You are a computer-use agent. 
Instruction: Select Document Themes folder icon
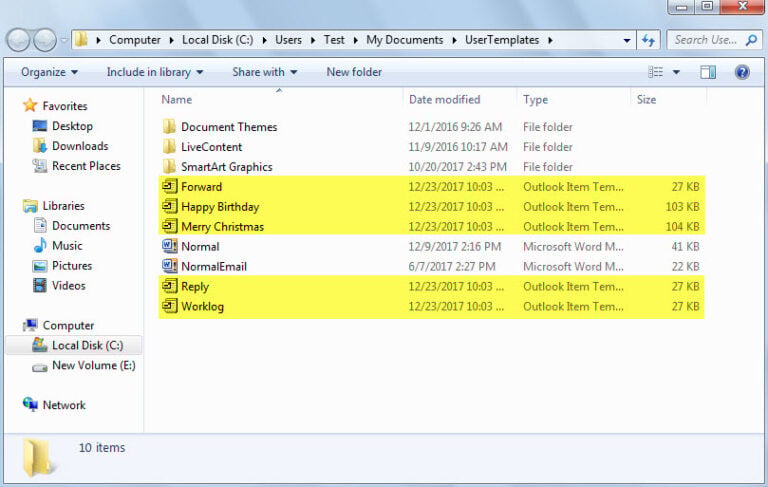point(169,127)
